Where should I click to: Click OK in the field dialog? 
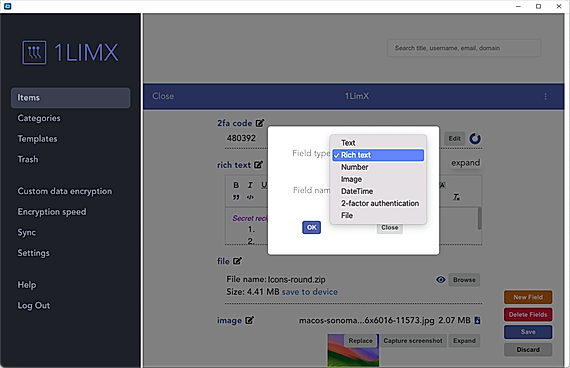click(312, 228)
